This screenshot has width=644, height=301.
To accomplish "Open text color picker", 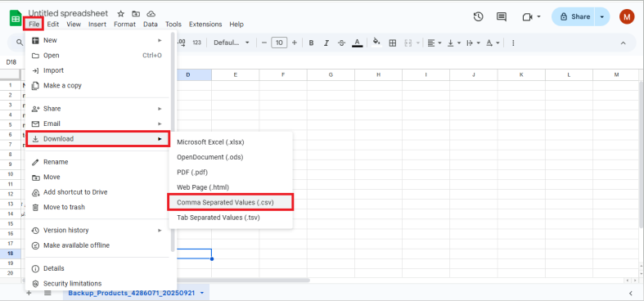I will point(358,43).
